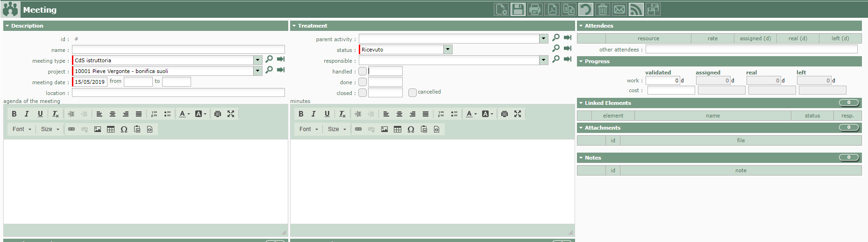Click the undo arrow icon
This screenshot has width=868, height=242.
coord(585,9)
